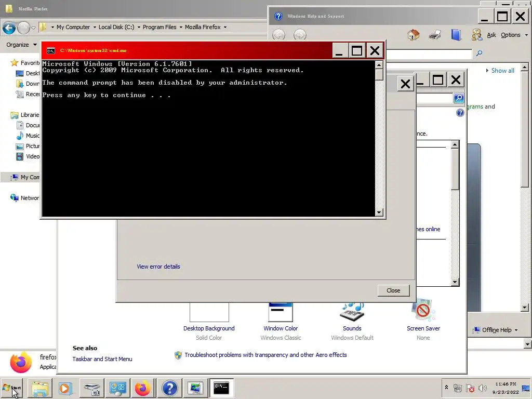Image resolution: width=532 pixels, height=399 pixels.
Task: Switch to cmd.exe taskbar icon
Action: pyautogui.click(x=221, y=388)
